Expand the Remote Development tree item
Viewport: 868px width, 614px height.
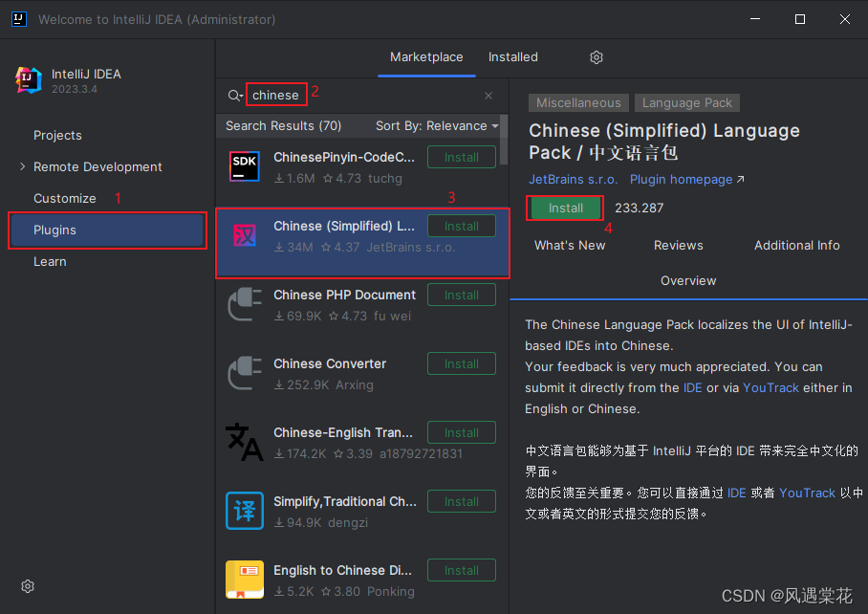click(22, 166)
